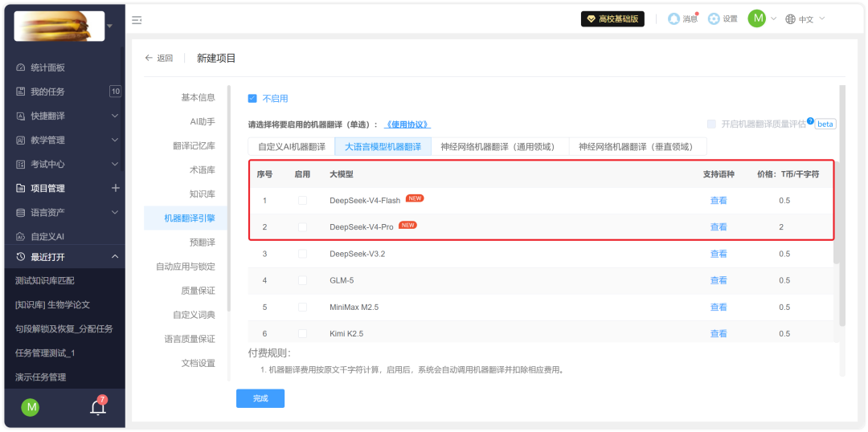Open recent project 测试知识库匹配

tap(45, 280)
